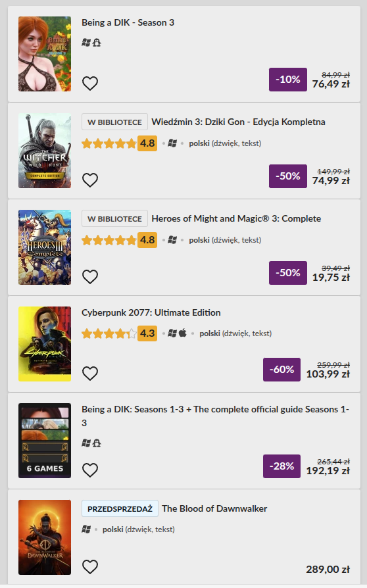The height and width of the screenshot is (588, 367).
Task: Toggle wishlist heart for Wiedźmin 3
Action: [90, 180]
